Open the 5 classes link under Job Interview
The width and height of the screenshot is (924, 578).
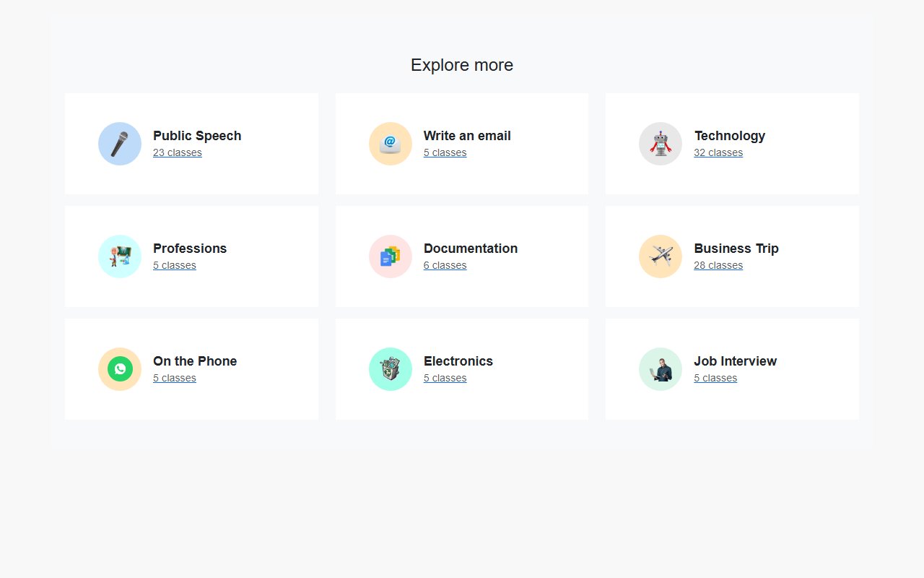(x=715, y=378)
